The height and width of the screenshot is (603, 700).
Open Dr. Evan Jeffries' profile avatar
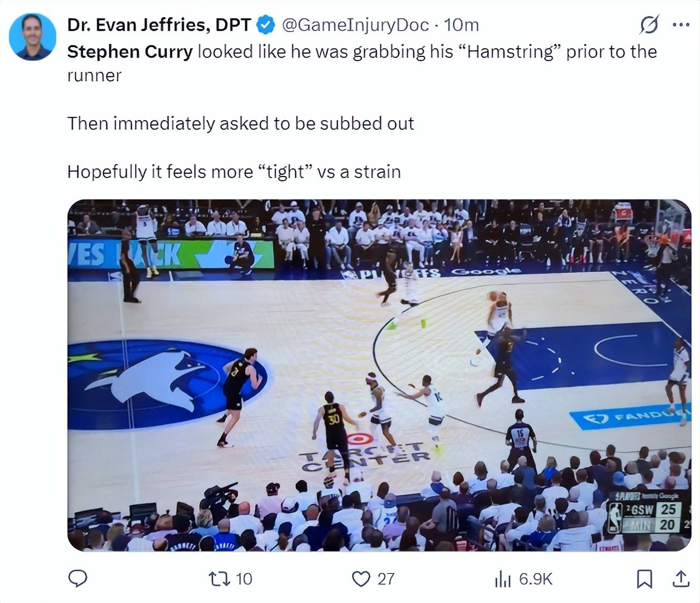pyautogui.click(x=33, y=36)
